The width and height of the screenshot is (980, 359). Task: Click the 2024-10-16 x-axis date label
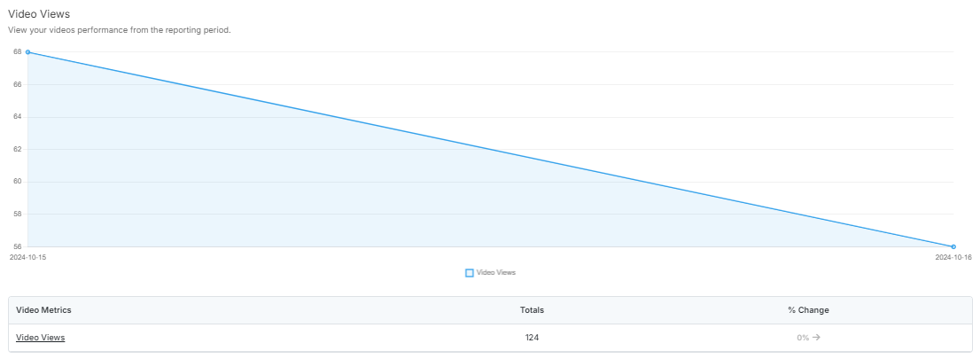953,257
